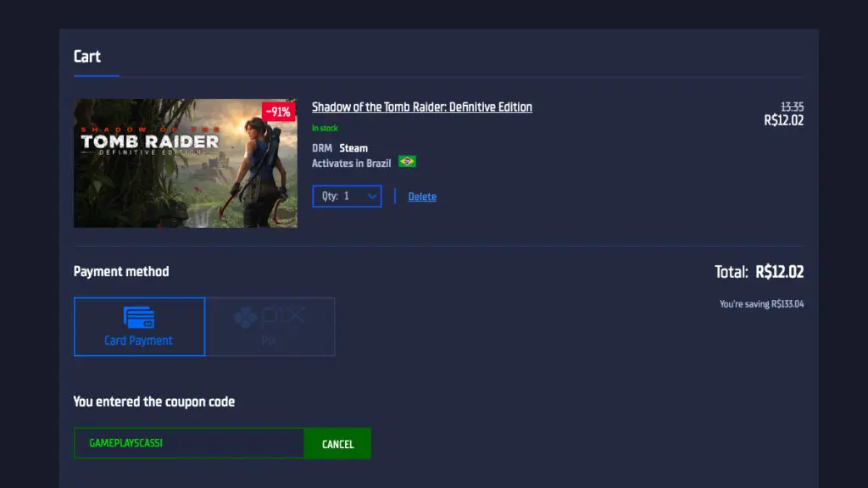The height and width of the screenshot is (488, 868).
Task: Select the Card Payment label
Action: 139,341
